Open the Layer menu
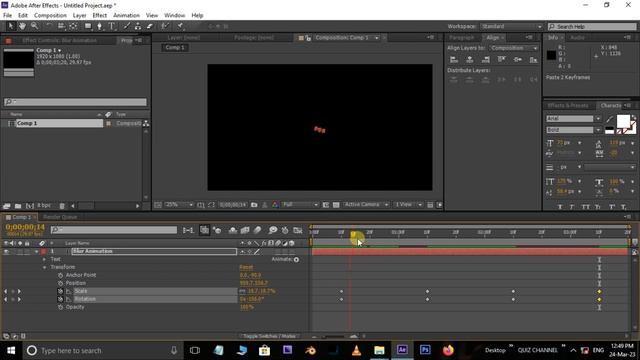 pos(79,16)
